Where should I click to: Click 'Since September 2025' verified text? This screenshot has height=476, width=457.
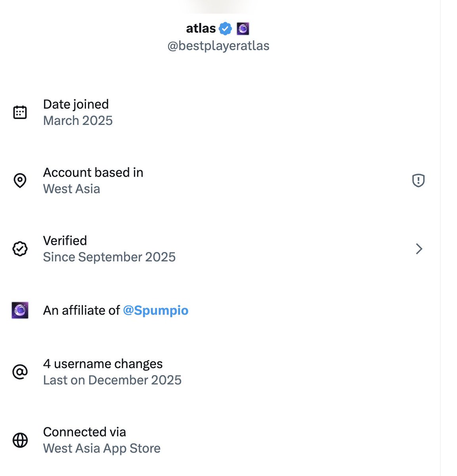tap(109, 257)
